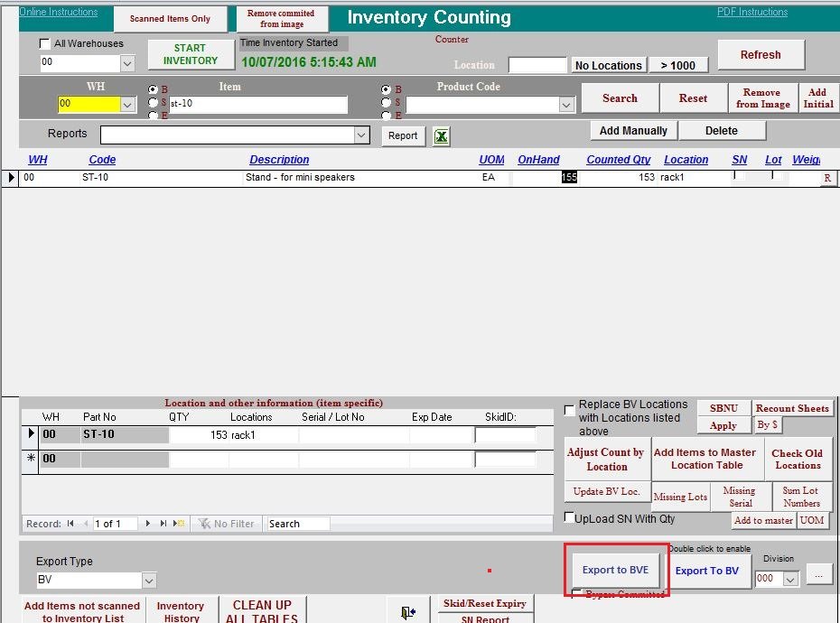
Task: Click Add Manually button
Action: [633, 131]
